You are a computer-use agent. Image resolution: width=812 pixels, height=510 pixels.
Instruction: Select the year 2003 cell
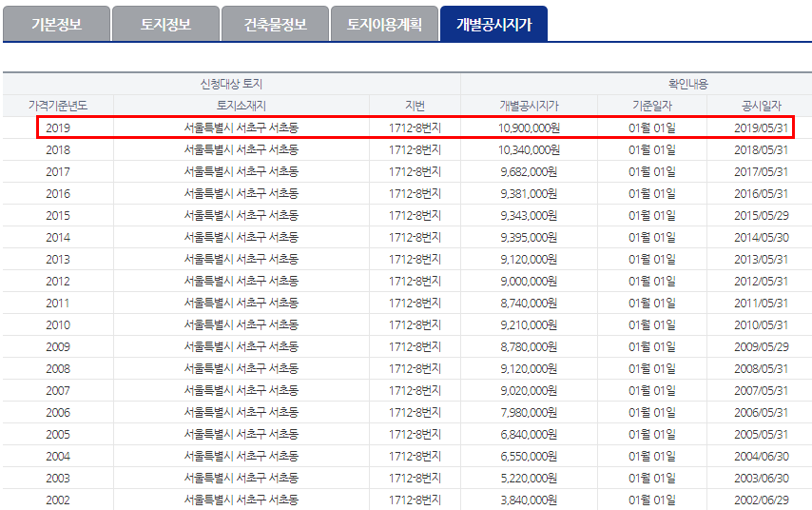(58, 478)
